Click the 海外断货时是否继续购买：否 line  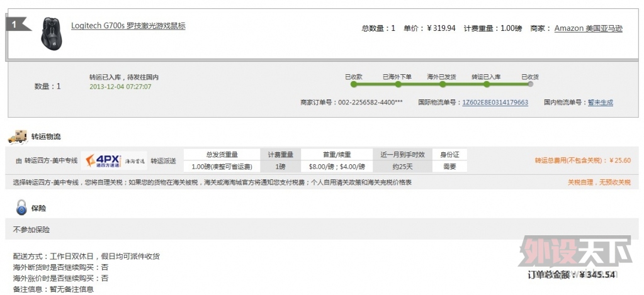(61, 267)
